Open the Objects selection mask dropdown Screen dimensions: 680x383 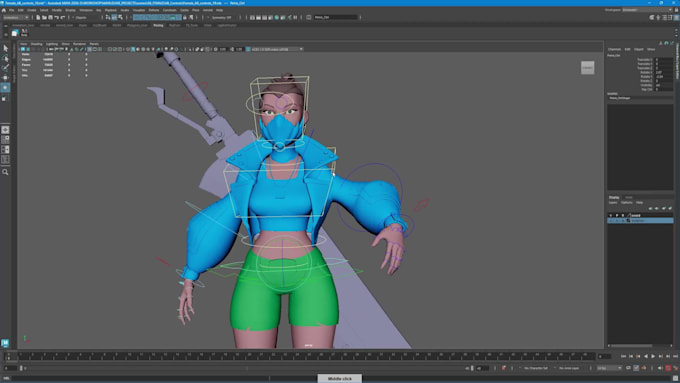[x=86, y=17]
